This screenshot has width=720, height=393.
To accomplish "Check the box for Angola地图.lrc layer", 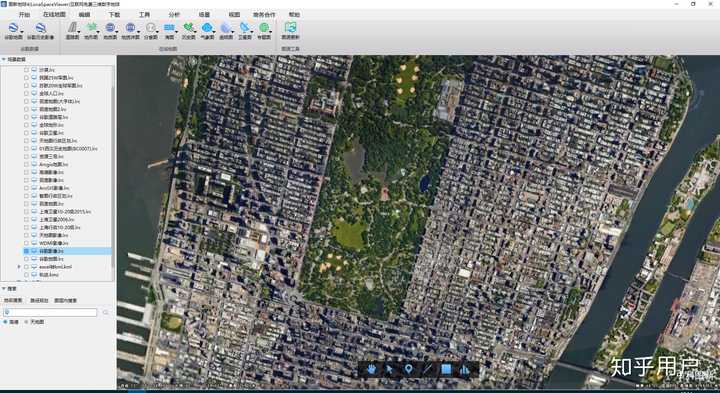I will (x=26, y=164).
